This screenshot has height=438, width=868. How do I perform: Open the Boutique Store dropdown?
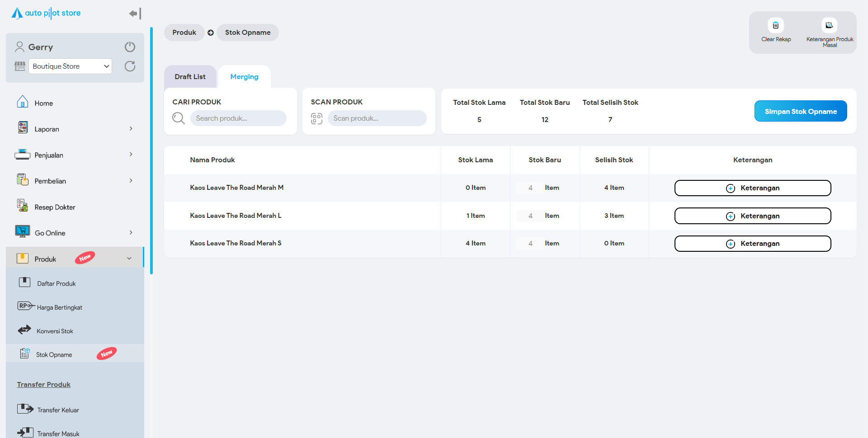click(70, 66)
